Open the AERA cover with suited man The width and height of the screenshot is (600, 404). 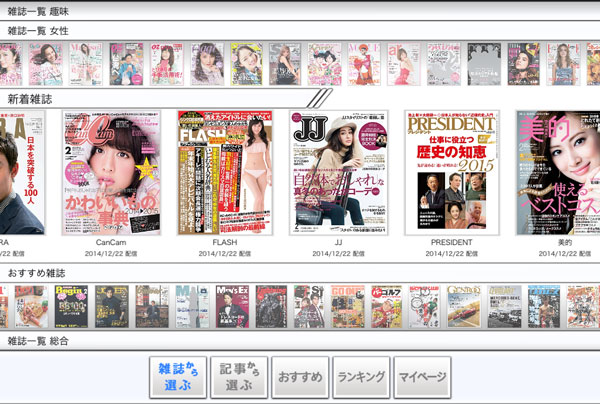22,173
